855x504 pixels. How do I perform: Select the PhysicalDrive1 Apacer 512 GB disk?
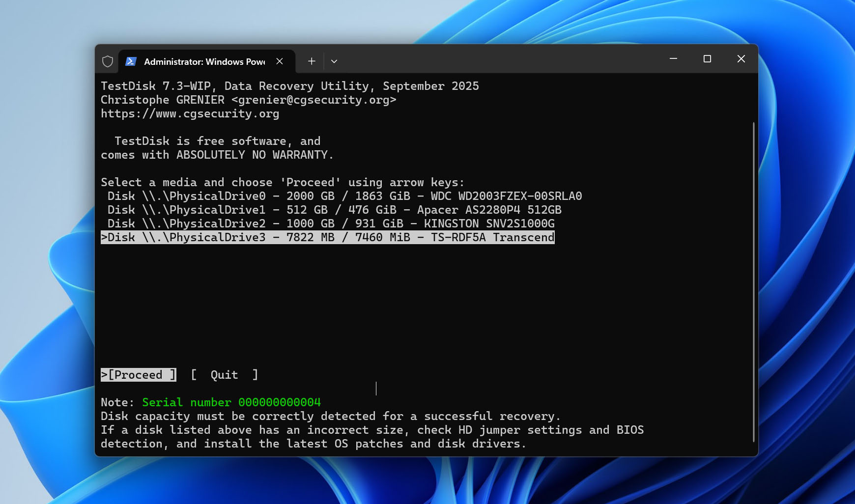334,210
